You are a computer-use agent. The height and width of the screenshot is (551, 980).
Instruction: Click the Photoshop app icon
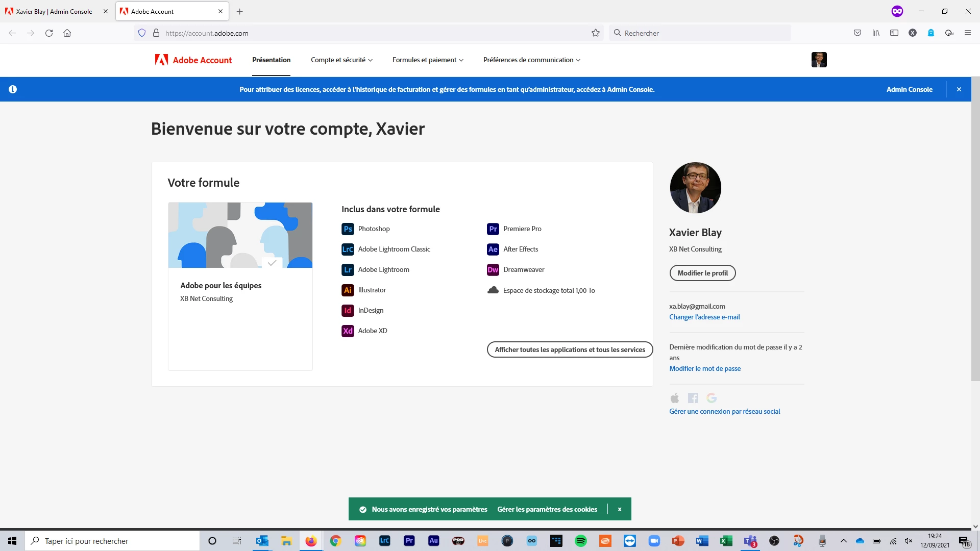click(x=348, y=229)
